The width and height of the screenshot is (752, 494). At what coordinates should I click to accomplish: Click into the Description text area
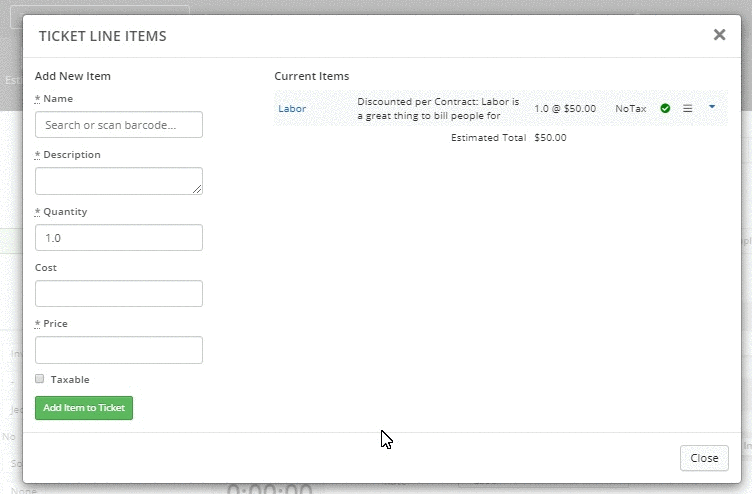(119, 181)
